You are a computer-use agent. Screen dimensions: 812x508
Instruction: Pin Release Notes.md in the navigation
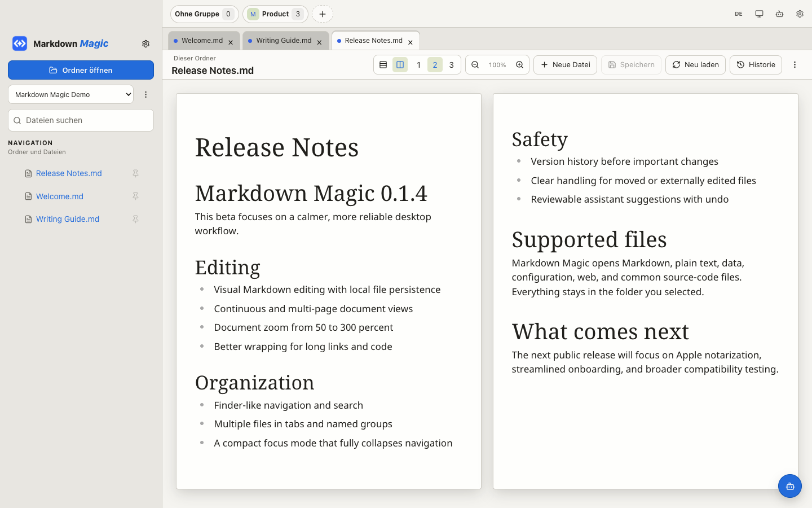135,173
